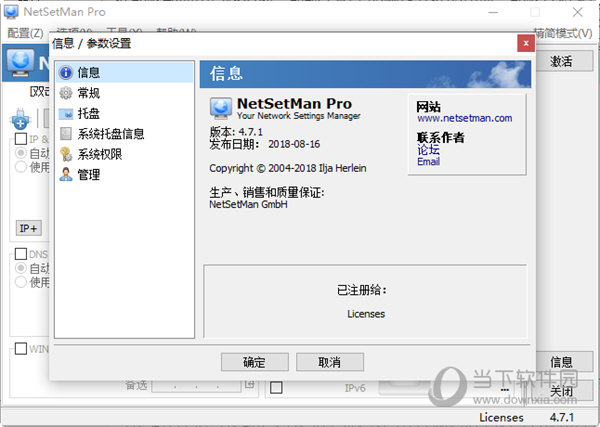Open the 系统托盘信息 page

click(125, 134)
